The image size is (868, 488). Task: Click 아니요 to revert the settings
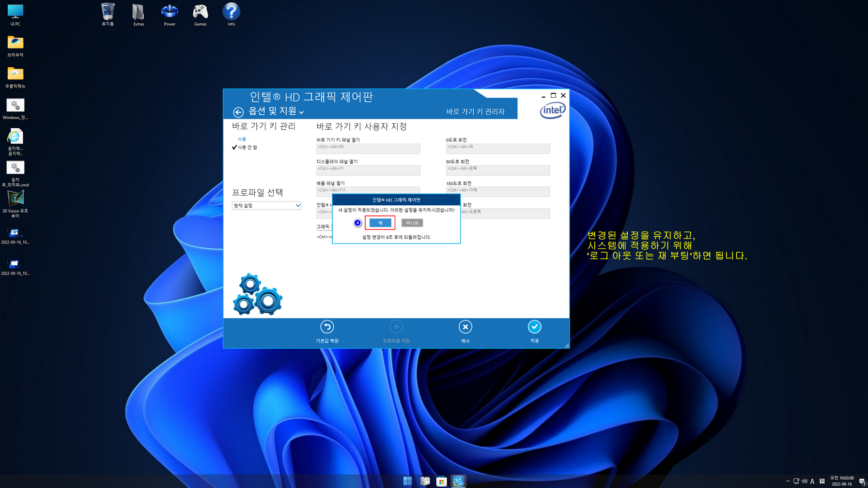(412, 223)
